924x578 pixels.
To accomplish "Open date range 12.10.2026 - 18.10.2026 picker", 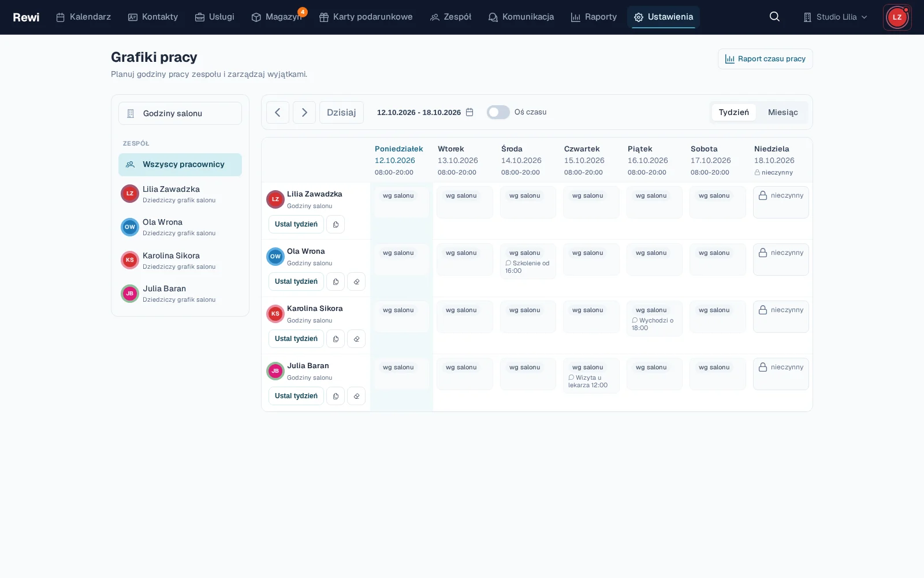I will (426, 112).
